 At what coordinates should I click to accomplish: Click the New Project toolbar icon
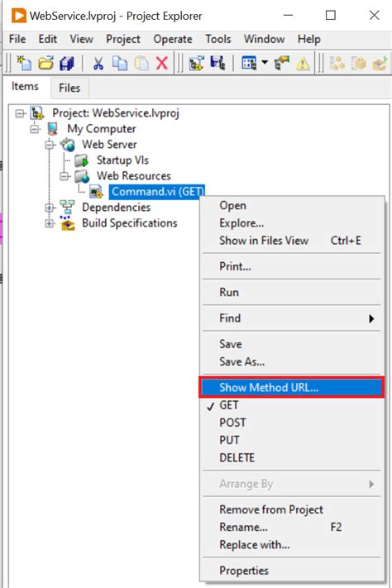[x=24, y=63]
